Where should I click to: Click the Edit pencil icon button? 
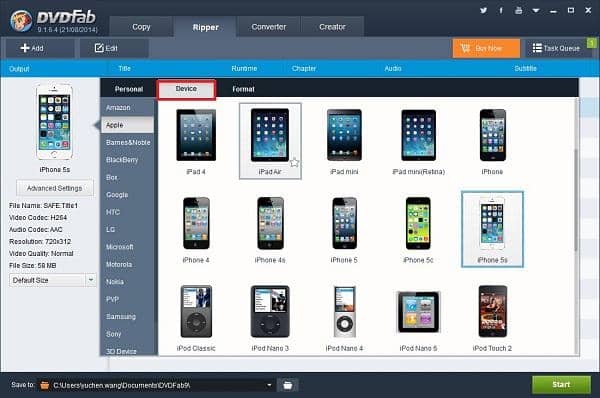coord(106,48)
